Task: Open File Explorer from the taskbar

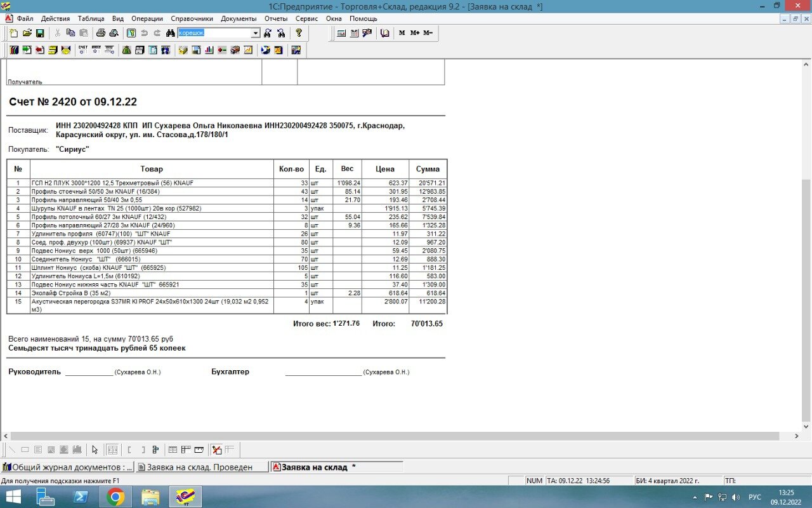Action: tap(150, 497)
